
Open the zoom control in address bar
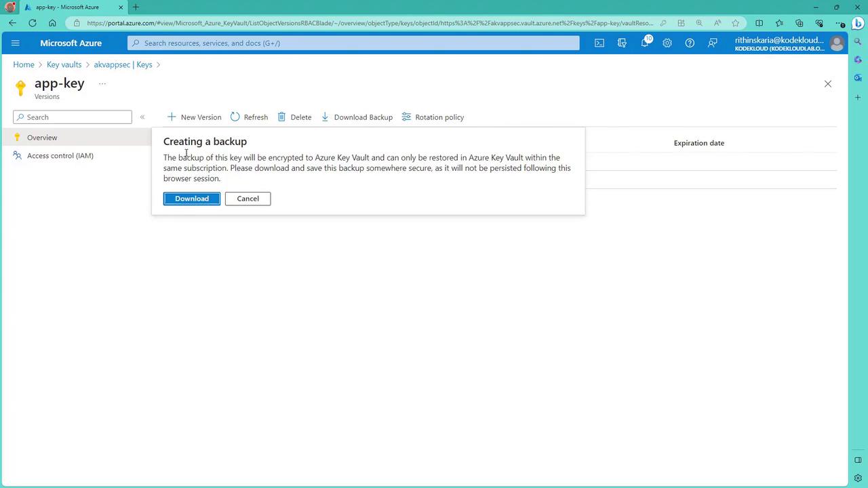coord(699,23)
